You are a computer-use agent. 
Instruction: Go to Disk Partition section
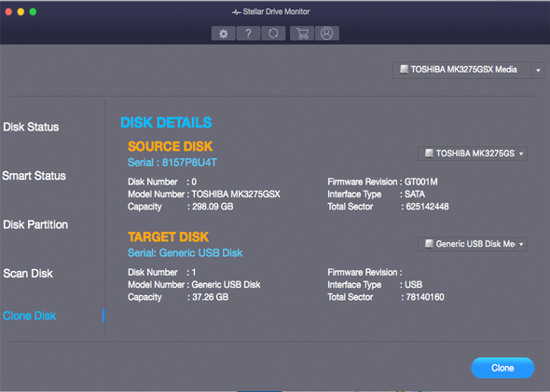[x=35, y=224]
